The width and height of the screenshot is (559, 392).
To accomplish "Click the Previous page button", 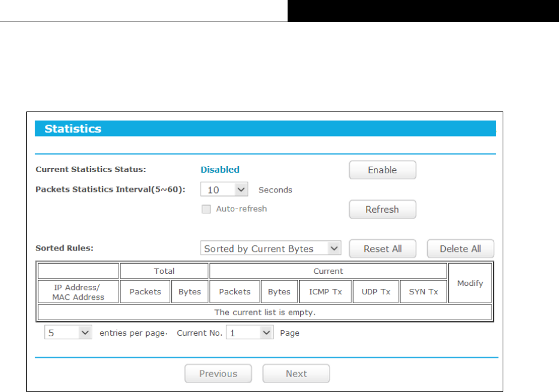I will [218, 373].
